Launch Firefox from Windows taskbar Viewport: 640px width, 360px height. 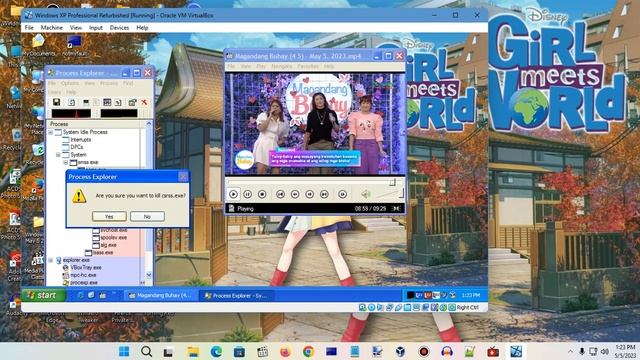tap(285, 351)
